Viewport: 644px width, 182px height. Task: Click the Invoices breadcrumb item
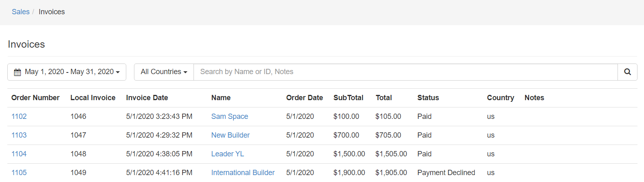[x=52, y=12]
